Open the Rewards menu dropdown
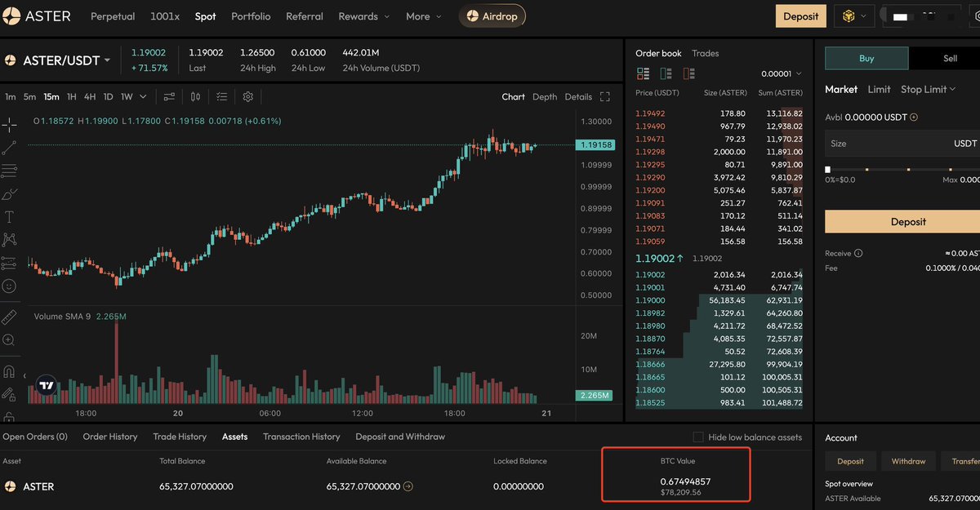 pyautogui.click(x=364, y=16)
